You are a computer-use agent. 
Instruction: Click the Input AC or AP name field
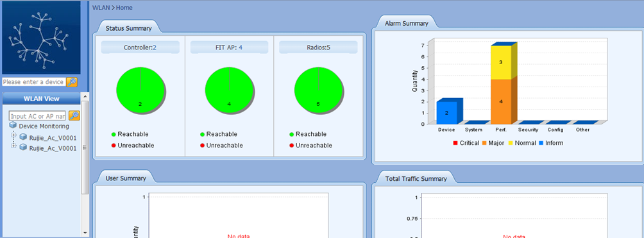tap(38, 116)
